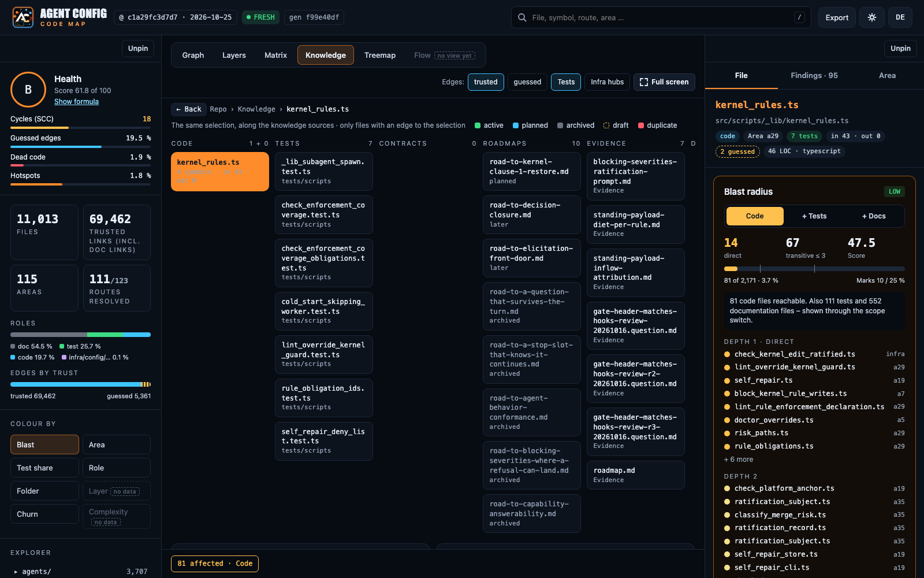Toggle the Tests edges filter

pos(566,82)
